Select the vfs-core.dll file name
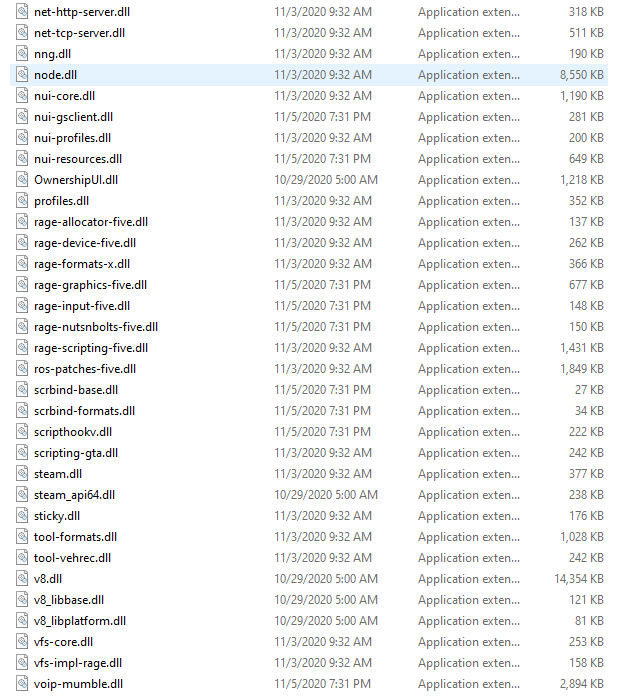The image size is (619, 700). [x=63, y=642]
